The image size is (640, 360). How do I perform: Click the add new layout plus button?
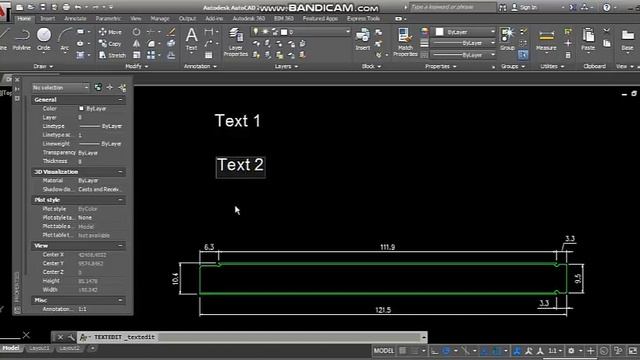point(92,348)
